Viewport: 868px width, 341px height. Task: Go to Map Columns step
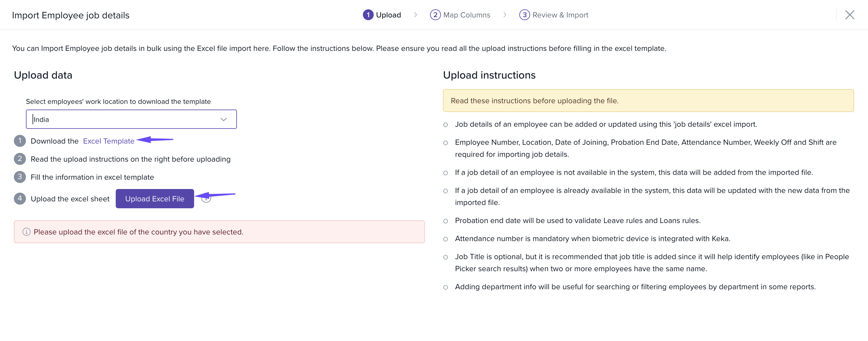coord(466,15)
